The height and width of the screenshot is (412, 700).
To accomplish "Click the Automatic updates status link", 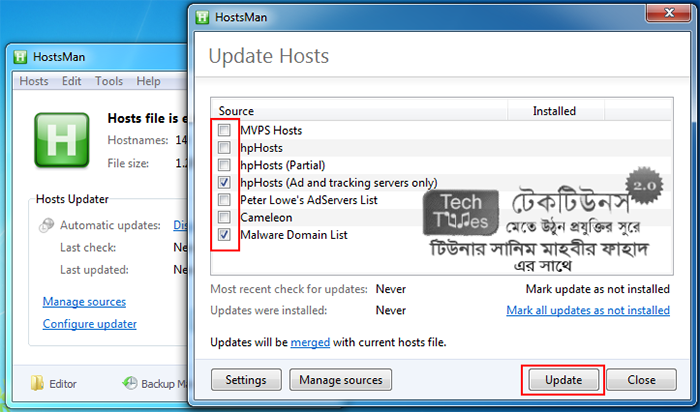I will click(180, 225).
